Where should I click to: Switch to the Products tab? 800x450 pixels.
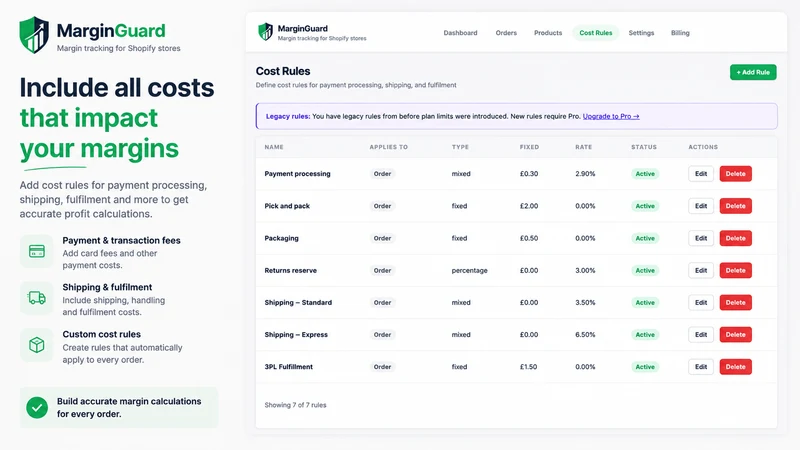tap(548, 33)
